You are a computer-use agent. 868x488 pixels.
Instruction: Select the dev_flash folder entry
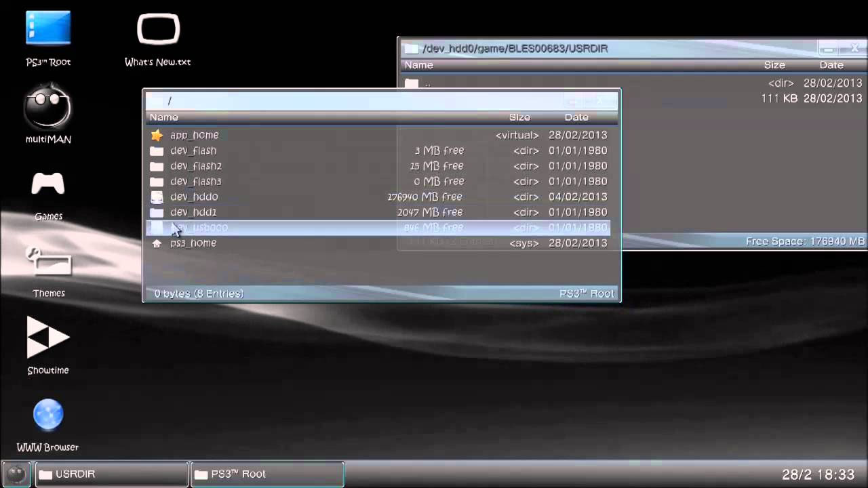(x=193, y=150)
